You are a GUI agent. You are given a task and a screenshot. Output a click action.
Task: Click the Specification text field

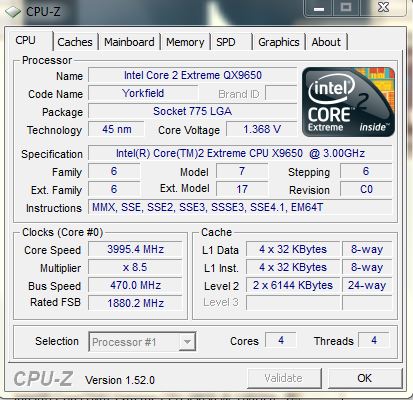tap(240, 153)
